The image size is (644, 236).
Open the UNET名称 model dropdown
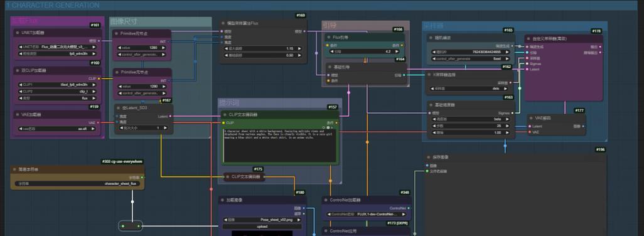coord(57,47)
